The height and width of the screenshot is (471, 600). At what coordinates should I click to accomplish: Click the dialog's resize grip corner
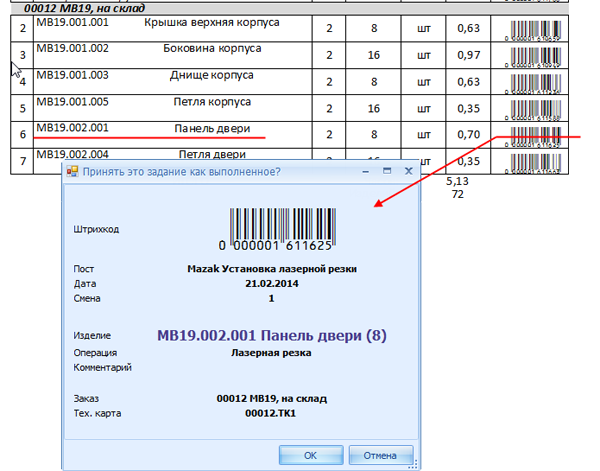click(x=413, y=464)
